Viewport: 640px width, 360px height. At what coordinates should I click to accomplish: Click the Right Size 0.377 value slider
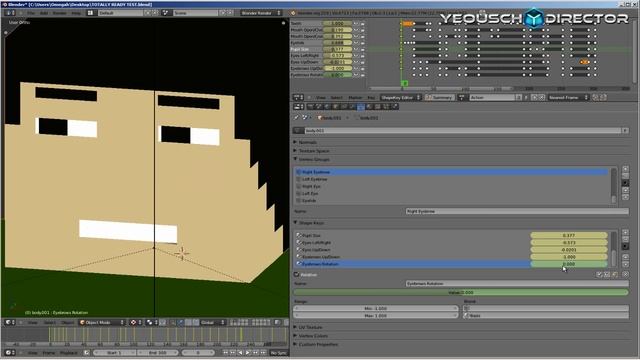tap(569, 235)
